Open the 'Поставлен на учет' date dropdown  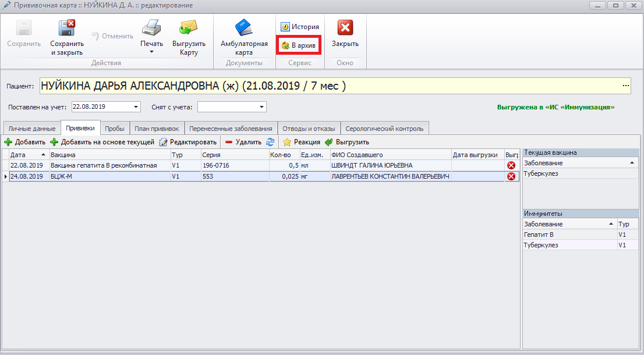click(x=137, y=107)
